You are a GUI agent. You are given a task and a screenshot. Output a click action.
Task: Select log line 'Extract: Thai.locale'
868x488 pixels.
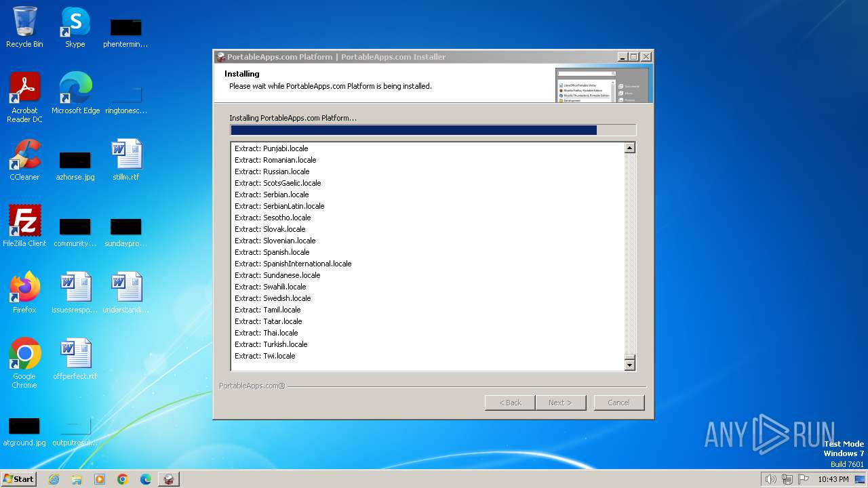267,333
